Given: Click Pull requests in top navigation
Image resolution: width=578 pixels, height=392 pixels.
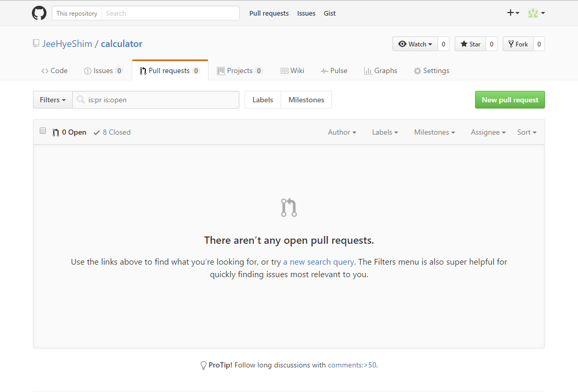Looking at the screenshot, I should (269, 13).
